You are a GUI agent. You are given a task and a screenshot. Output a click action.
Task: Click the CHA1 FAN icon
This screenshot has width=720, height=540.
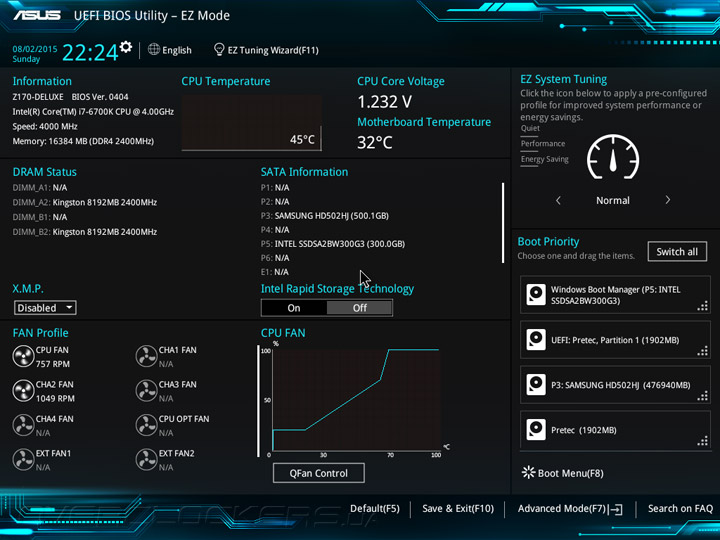point(146,357)
